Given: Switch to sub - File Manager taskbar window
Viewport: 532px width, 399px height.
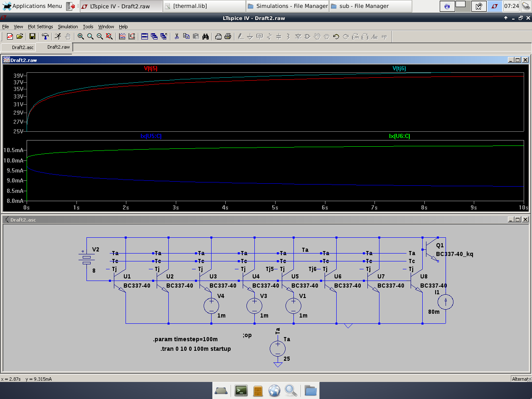Looking at the screenshot, I should click(x=371, y=6).
